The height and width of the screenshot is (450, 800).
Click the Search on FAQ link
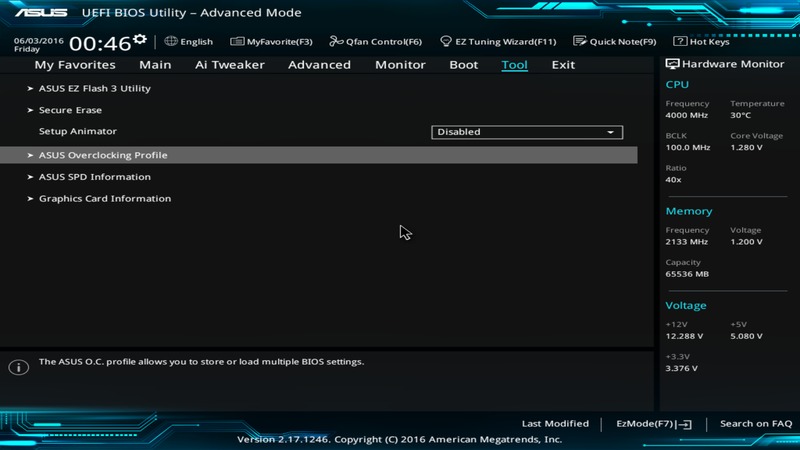tap(756, 424)
